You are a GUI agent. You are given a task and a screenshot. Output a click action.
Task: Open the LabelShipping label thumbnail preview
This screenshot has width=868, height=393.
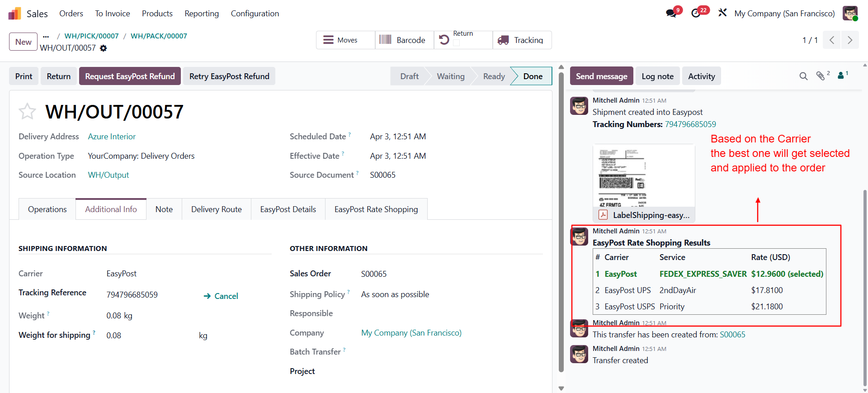pyautogui.click(x=644, y=176)
